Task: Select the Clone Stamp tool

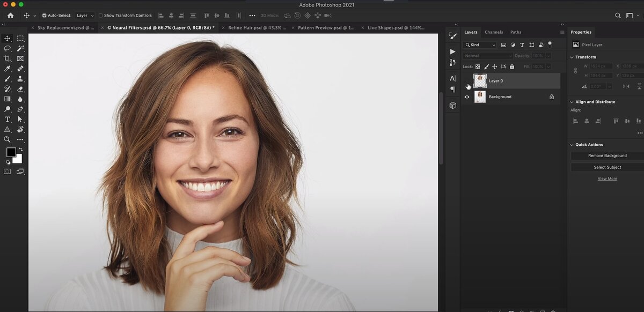Action: 20,79
